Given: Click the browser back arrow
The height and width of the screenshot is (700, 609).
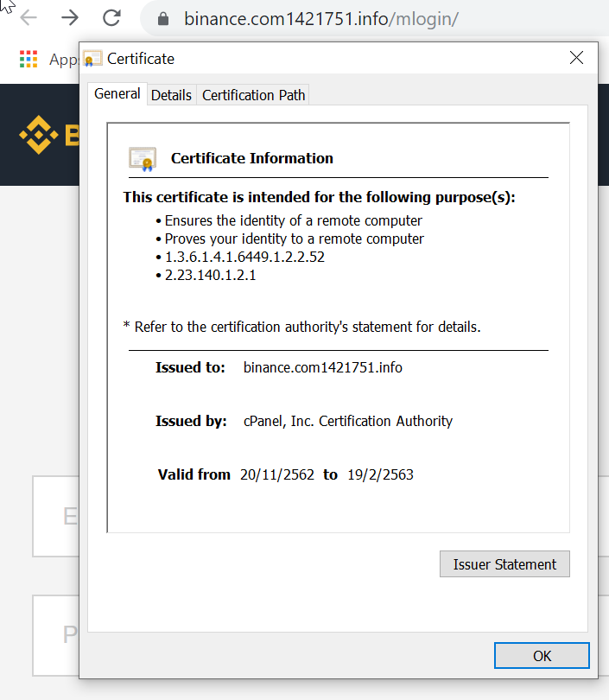Looking at the screenshot, I should pos(28,18).
